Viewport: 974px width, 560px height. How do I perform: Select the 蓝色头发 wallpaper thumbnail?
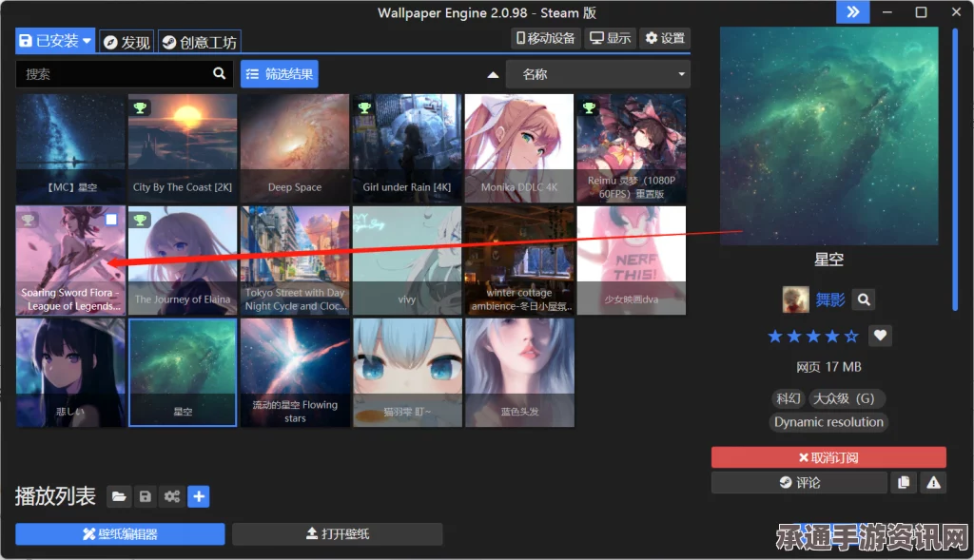[519, 373]
